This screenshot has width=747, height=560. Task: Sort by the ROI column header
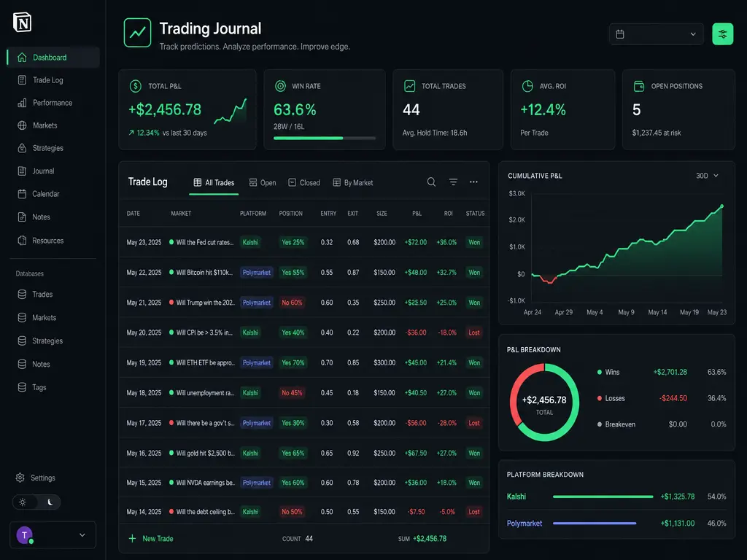pos(449,214)
